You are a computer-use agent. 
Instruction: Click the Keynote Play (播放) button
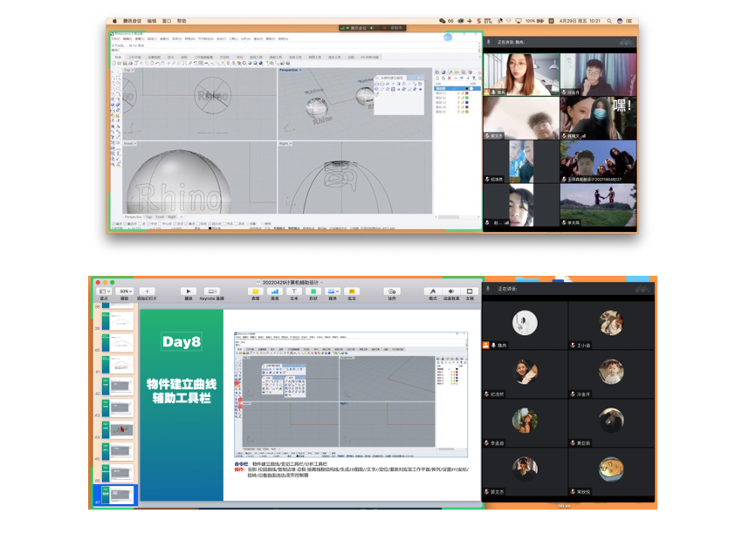[188, 291]
